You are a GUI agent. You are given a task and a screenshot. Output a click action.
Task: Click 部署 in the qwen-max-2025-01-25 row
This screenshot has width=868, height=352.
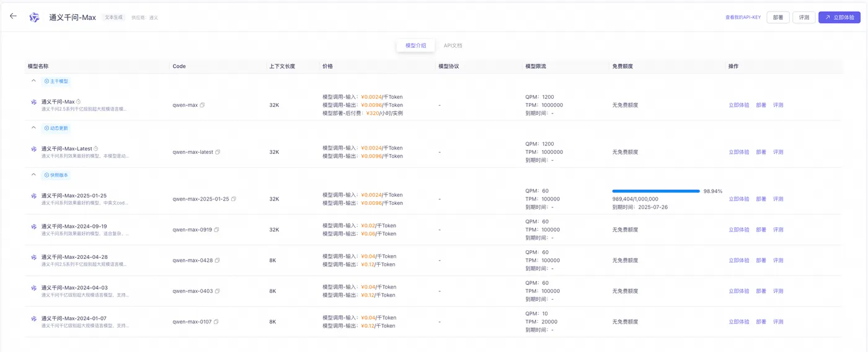(761, 199)
